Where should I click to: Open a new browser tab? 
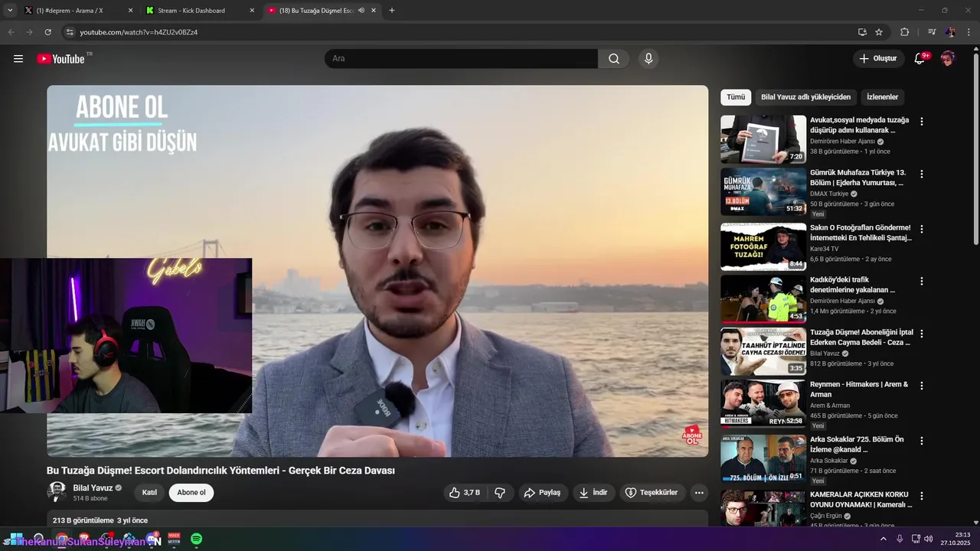(392, 11)
